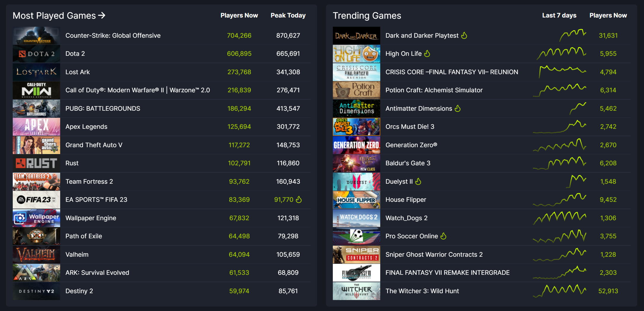Click the flame icon next to FIFA 23's peak 91,770
644x311 pixels.
point(299,199)
